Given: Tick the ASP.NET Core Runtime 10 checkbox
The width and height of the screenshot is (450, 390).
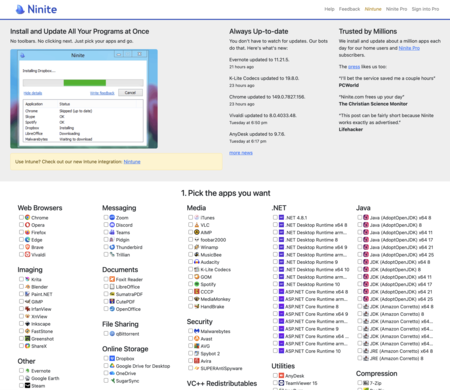Looking at the screenshot, I should click(x=275, y=351).
